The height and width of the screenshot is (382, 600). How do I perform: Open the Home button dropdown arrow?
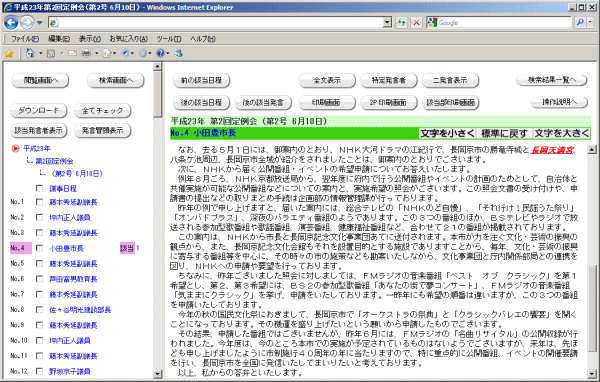41,53
